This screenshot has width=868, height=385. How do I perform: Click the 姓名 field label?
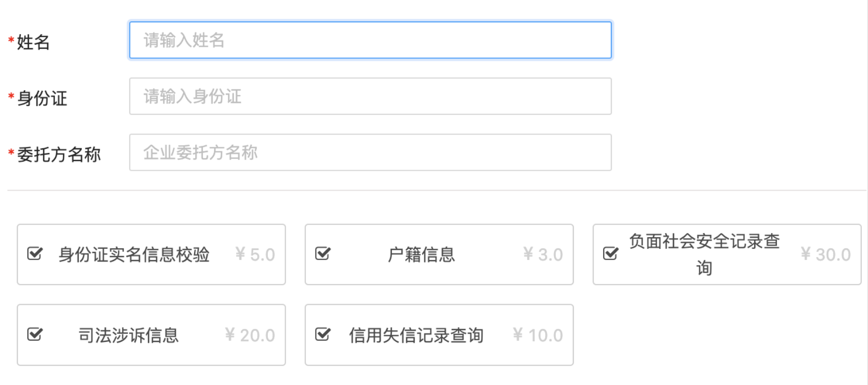pyautogui.click(x=33, y=42)
